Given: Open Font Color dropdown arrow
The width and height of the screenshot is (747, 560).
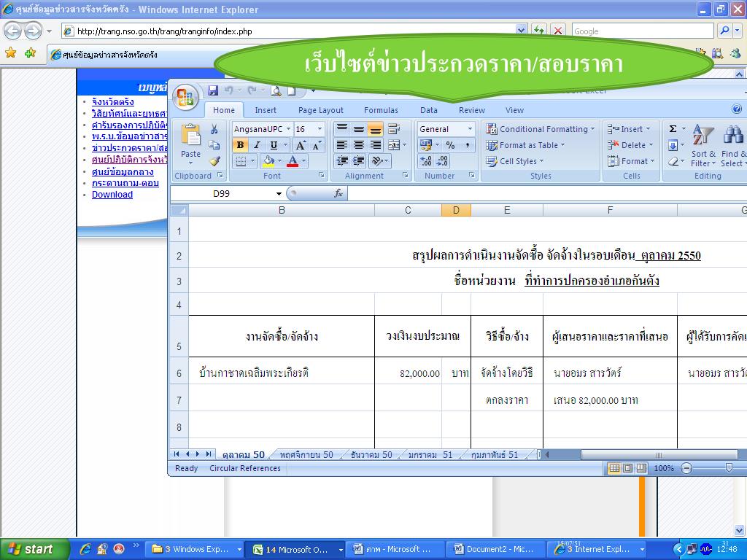Looking at the screenshot, I should 304,161.
